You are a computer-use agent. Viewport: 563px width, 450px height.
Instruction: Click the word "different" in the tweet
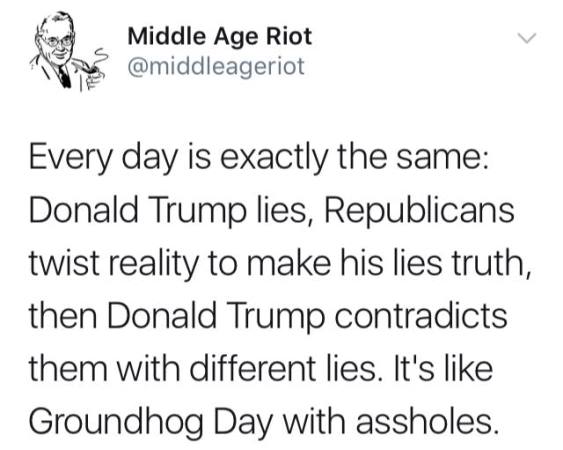coord(253,368)
